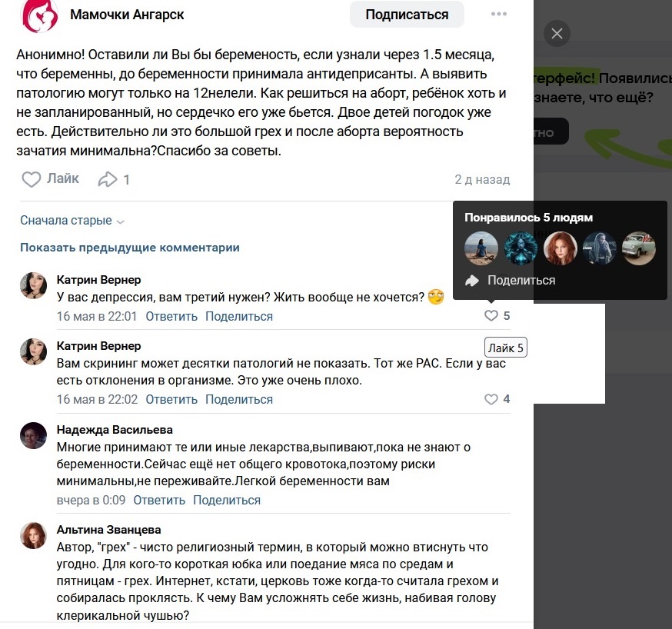Open Альтина Званцева's profile avatar

(33, 536)
